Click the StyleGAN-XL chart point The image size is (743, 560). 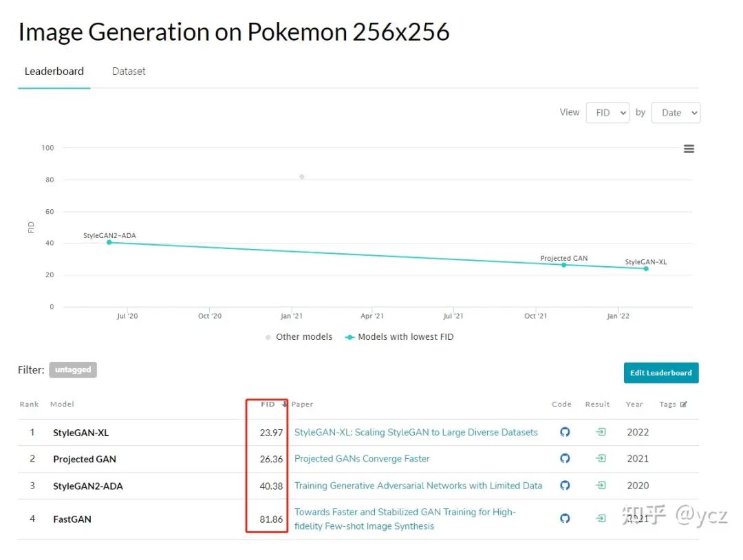[646, 268]
